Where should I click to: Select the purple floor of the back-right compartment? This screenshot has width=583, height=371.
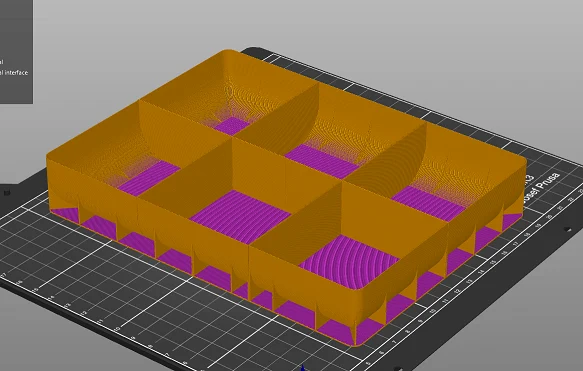tap(428, 203)
